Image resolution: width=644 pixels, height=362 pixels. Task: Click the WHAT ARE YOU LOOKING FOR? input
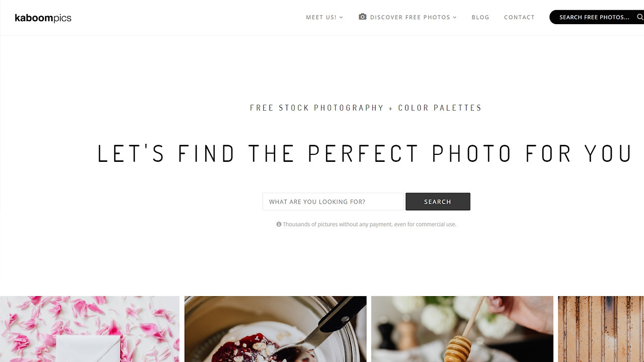333,202
